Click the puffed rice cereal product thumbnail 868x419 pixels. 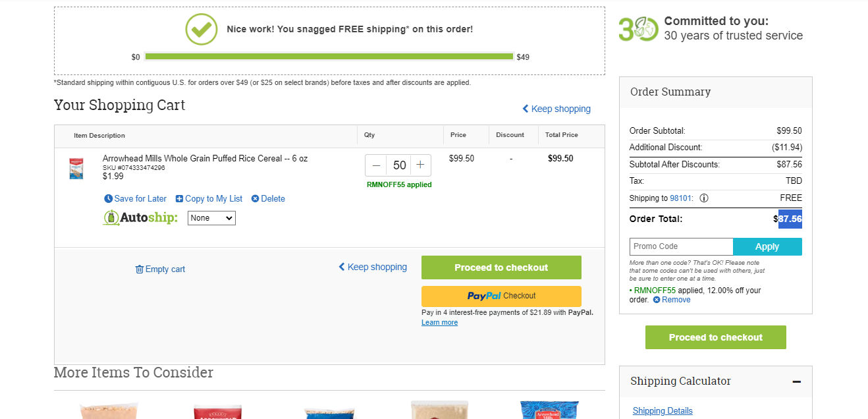(76, 168)
